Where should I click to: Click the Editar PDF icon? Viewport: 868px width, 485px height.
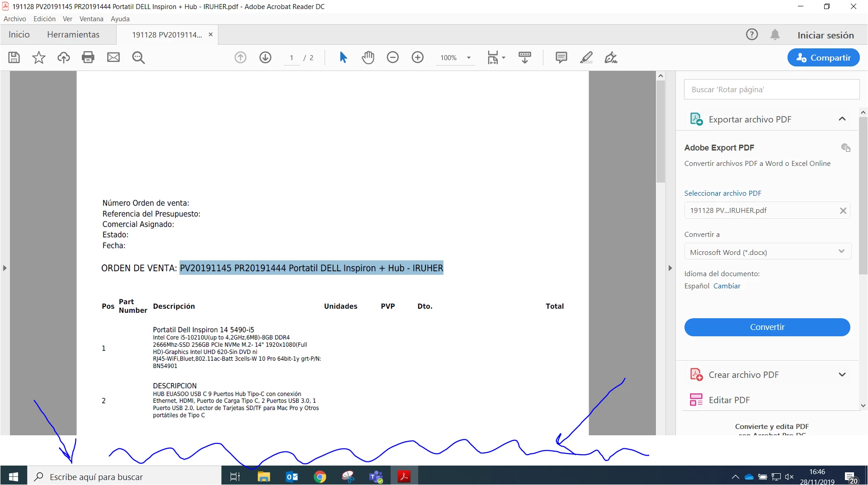pyautogui.click(x=696, y=400)
